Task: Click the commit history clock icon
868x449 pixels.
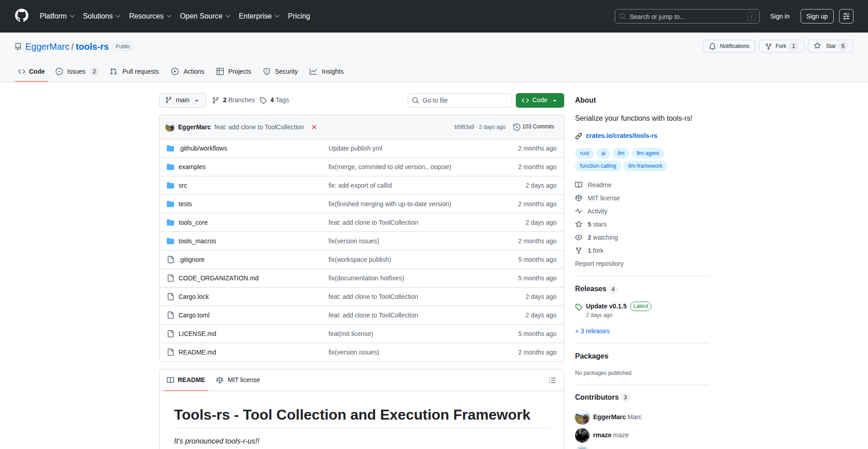Action: click(x=516, y=127)
